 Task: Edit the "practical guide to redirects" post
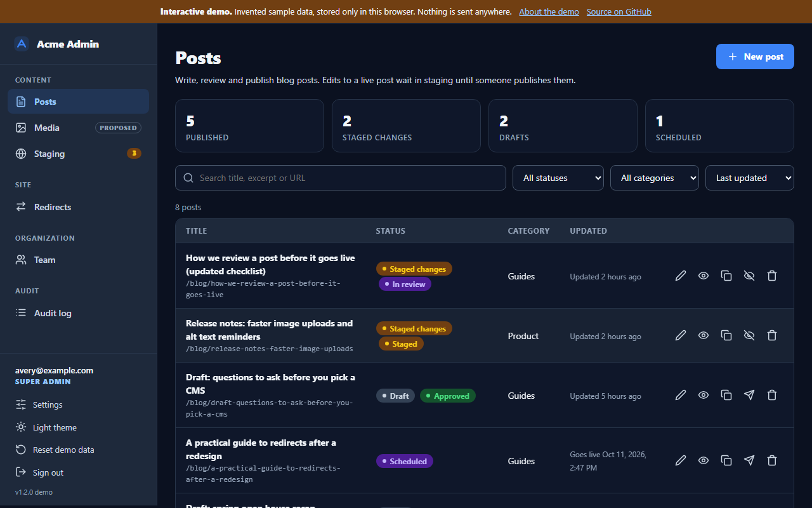(681, 460)
